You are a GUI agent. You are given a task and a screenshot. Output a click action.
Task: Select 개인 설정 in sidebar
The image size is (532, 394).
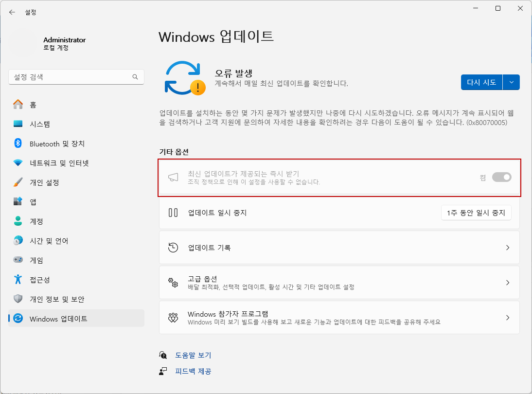click(76, 182)
